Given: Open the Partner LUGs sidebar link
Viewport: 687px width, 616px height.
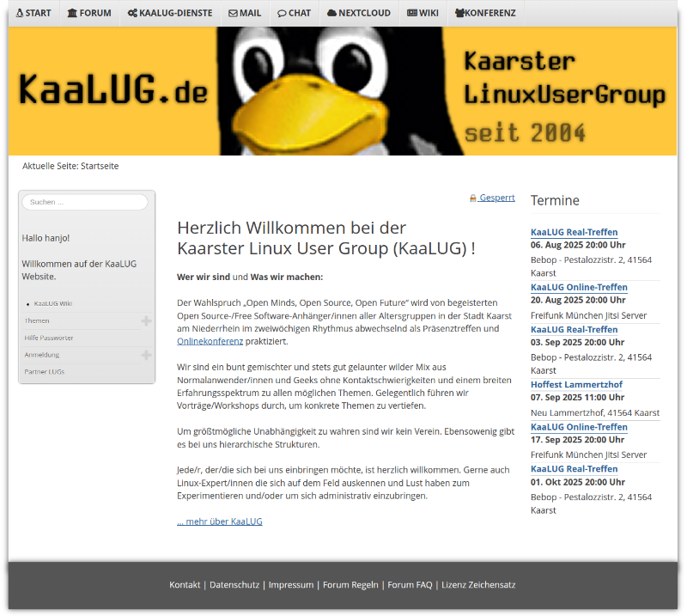Looking at the screenshot, I should click(45, 372).
